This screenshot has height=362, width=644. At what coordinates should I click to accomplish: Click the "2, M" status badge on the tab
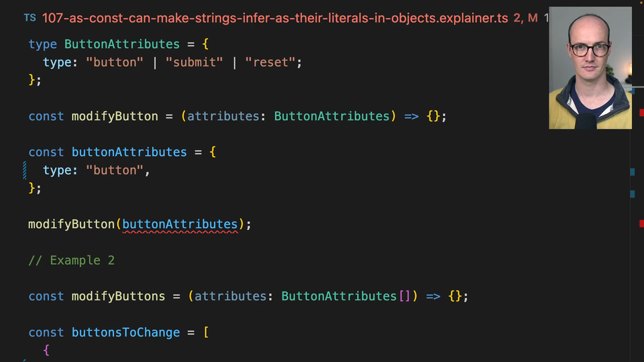(525, 17)
